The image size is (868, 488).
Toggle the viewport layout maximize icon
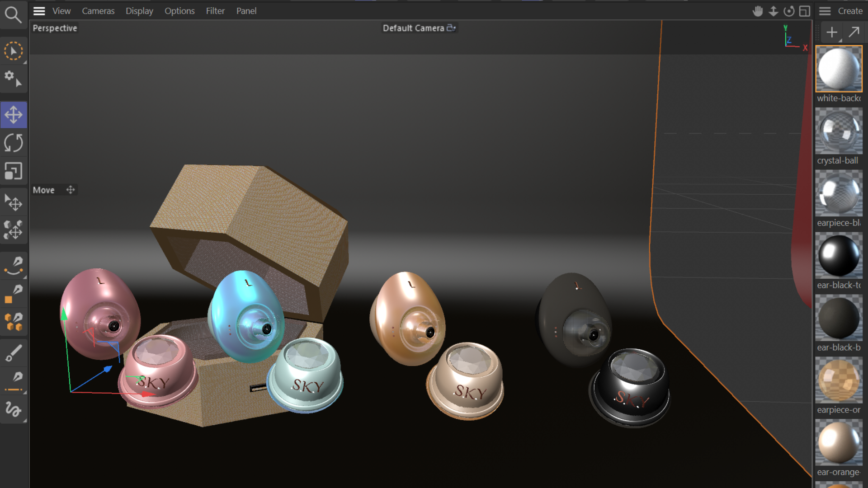[805, 11]
